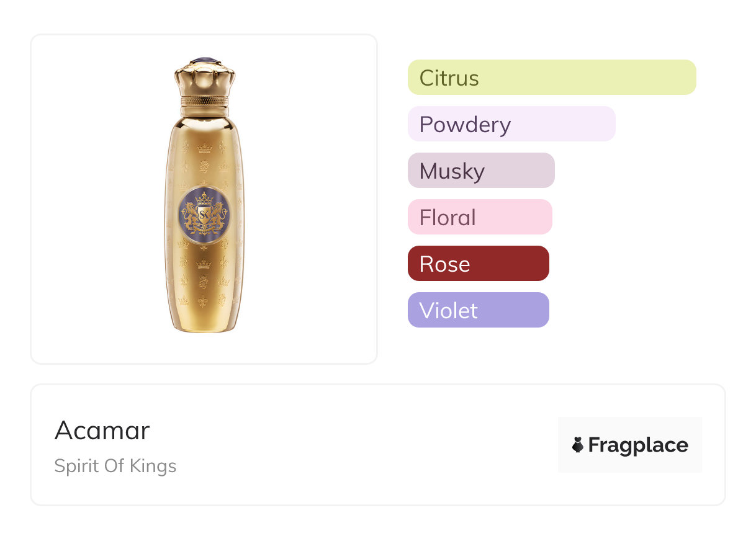The width and height of the screenshot is (756, 536).
Task: Choose the Violet accord bar
Action: 478,310
